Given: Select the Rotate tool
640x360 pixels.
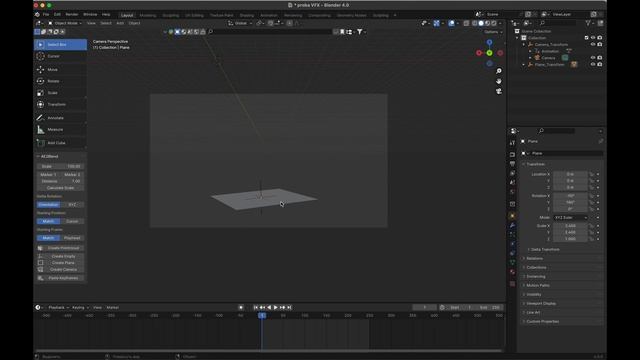Looking at the screenshot, I should 60,81.
